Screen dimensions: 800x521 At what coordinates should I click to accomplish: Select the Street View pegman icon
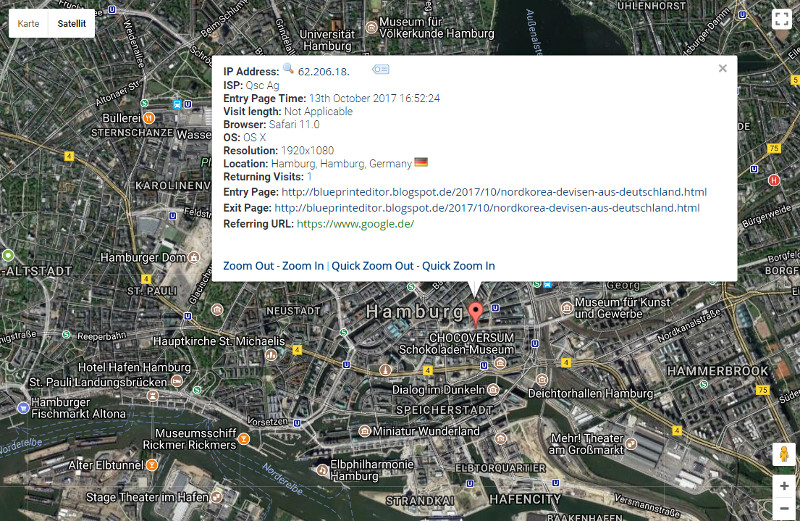(x=784, y=454)
